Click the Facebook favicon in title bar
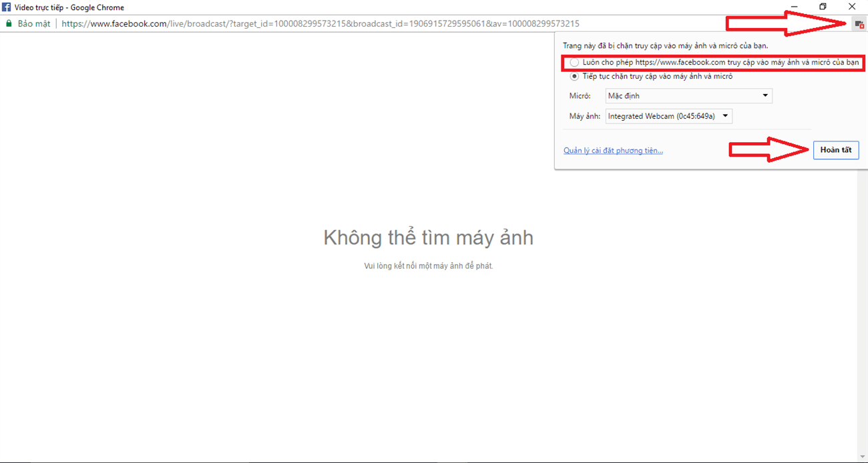This screenshot has width=868, height=463. pyautogui.click(x=7, y=7)
